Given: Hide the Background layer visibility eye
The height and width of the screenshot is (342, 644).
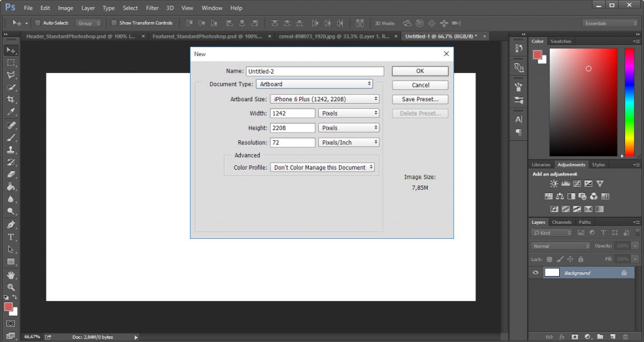Looking at the screenshot, I should 536,272.
